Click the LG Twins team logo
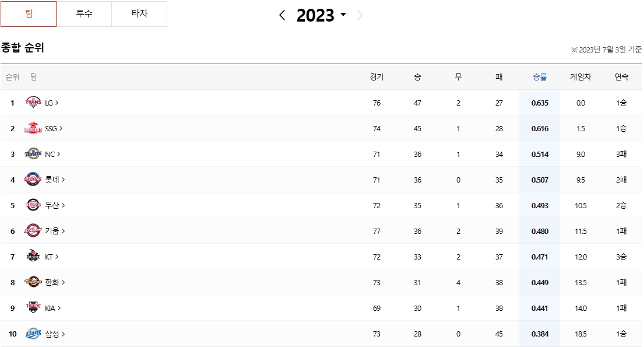 click(x=33, y=102)
